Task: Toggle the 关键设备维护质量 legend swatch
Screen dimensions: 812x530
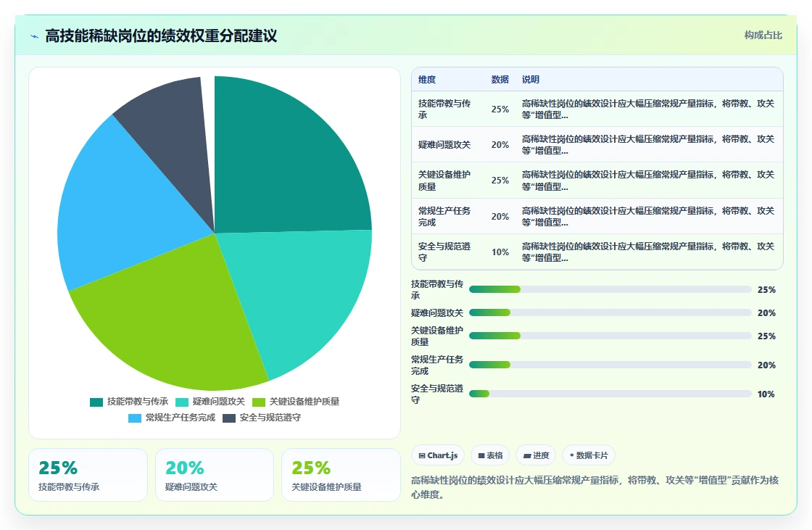Action: (258, 402)
